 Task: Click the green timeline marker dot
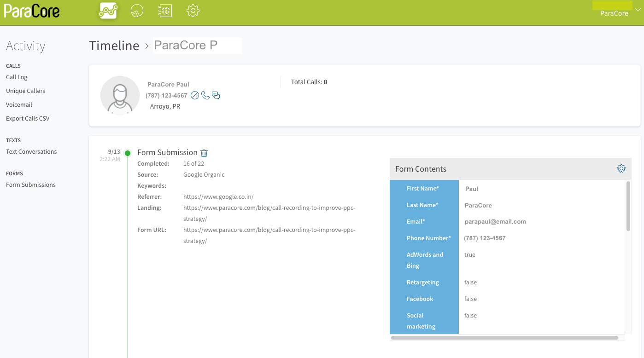[x=128, y=153]
